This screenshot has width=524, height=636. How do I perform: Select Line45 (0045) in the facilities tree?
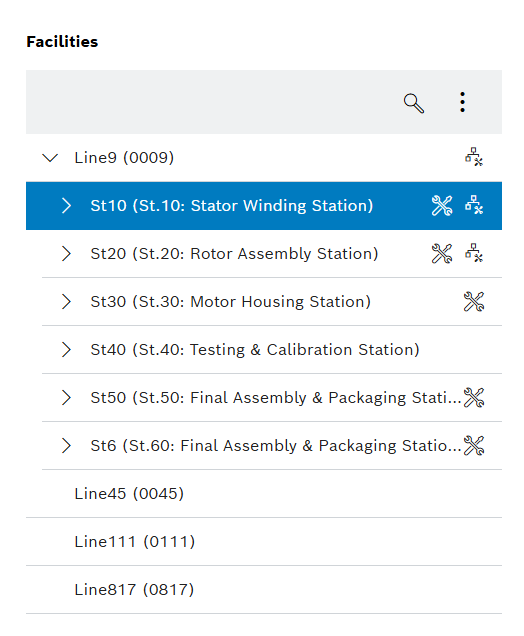pos(264,494)
